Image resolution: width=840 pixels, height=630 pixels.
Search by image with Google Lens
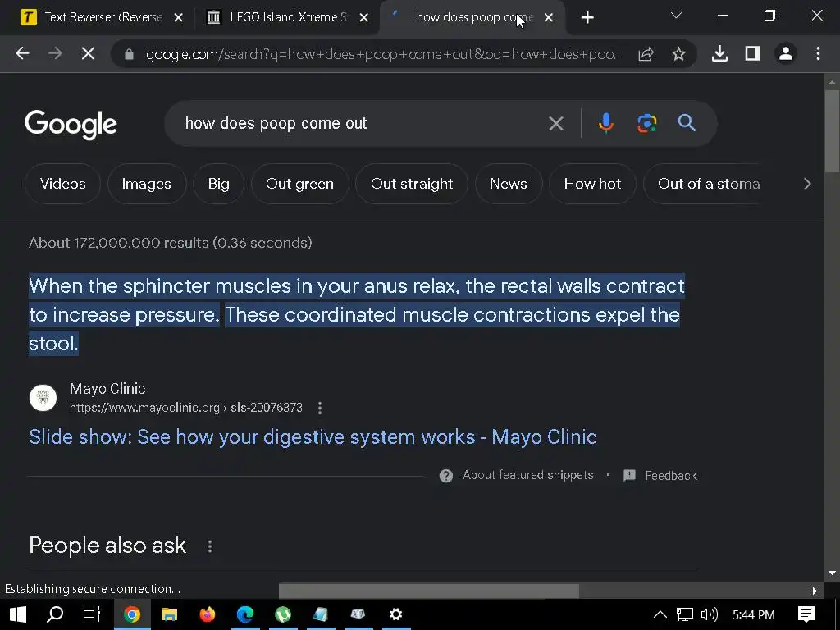[x=646, y=123]
